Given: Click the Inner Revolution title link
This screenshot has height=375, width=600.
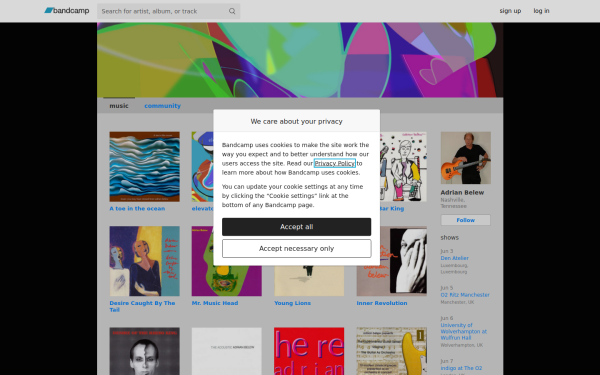Looking at the screenshot, I should pos(382,303).
